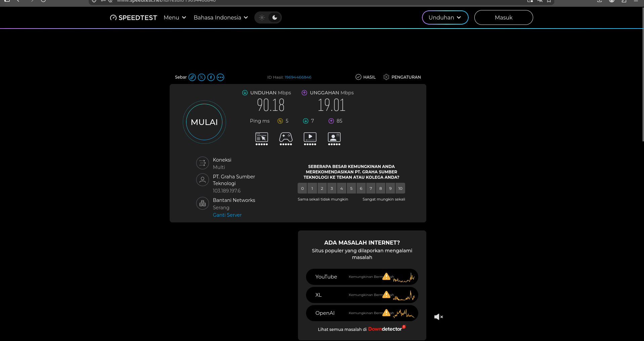The width and height of the screenshot is (644, 341).
Task: Click the gaming controller performance icon
Action: coord(286,139)
